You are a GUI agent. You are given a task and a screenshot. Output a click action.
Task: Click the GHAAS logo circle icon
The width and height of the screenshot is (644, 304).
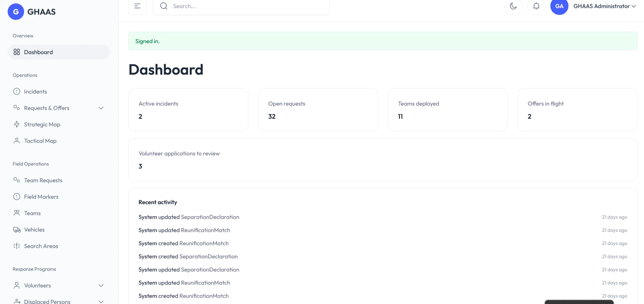coord(16,12)
